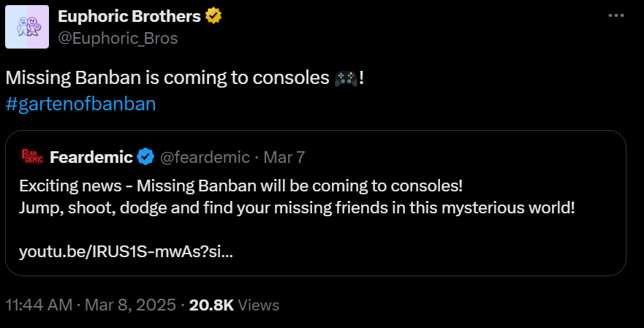Open the 11:44 AM Mar 8, 2025 timestamp
The image size is (644, 328).
(x=90, y=305)
